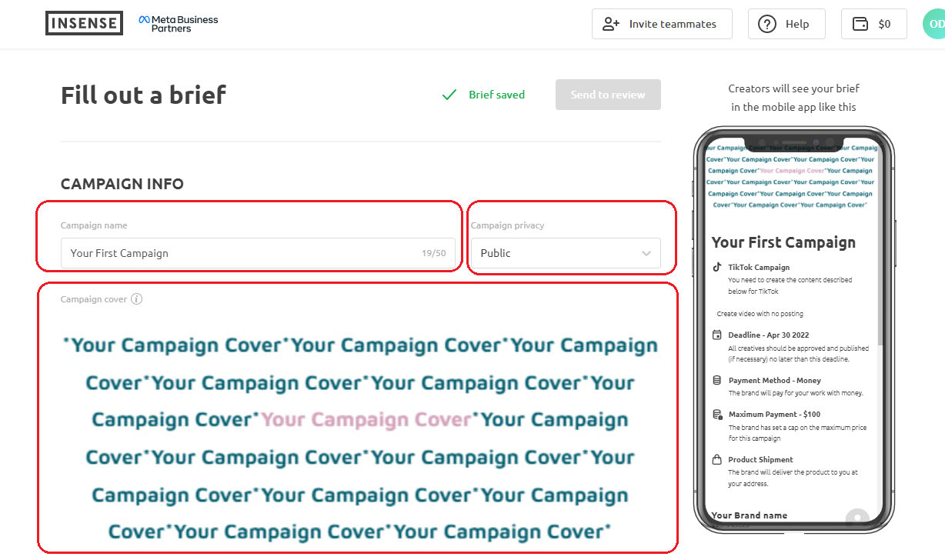
Task: Click the Product Shipment bag icon
Action: (717, 459)
